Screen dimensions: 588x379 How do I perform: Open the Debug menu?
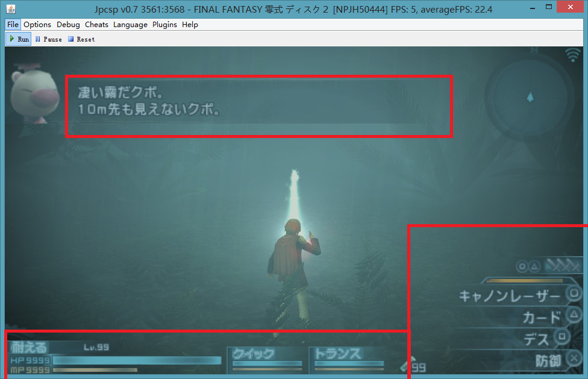68,25
